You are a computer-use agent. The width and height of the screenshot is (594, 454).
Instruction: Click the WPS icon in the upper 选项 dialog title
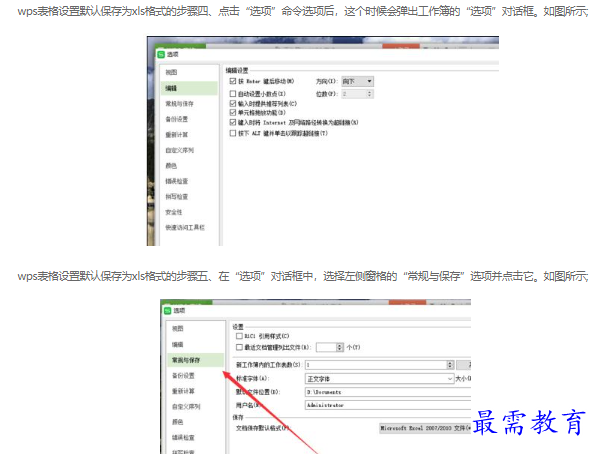[161, 55]
